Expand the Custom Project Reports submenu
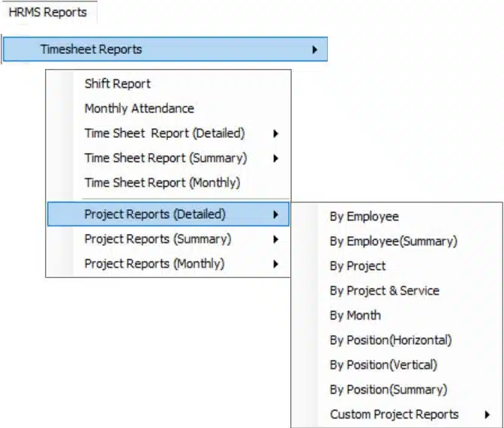The width and height of the screenshot is (504, 428). [397, 415]
